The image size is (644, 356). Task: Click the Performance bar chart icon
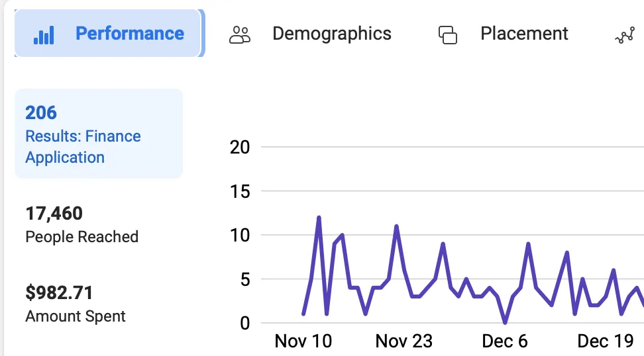pyautogui.click(x=44, y=35)
